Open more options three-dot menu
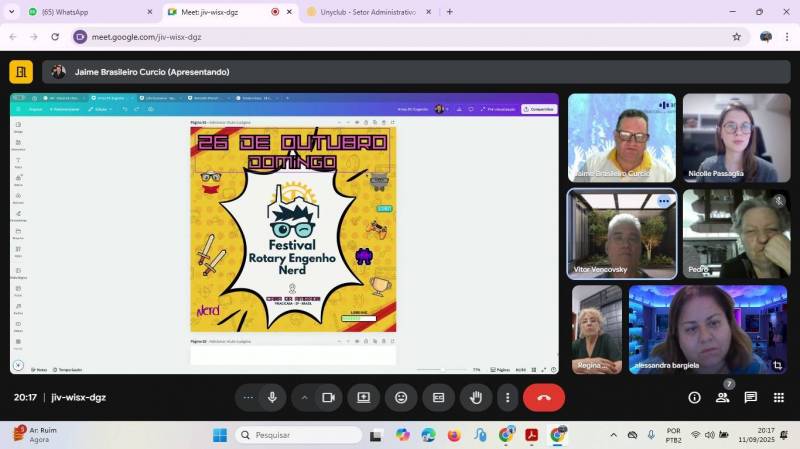Image resolution: width=800 pixels, height=449 pixels. click(x=508, y=397)
